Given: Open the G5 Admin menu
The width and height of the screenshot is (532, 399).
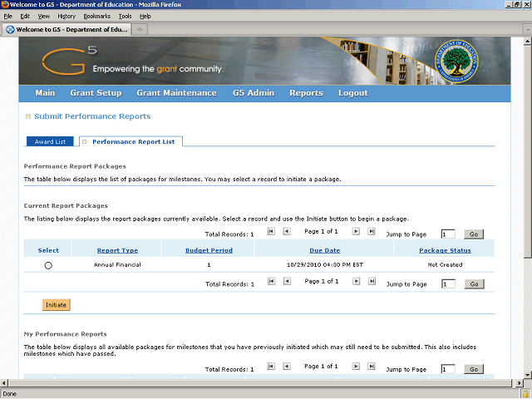Looking at the screenshot, I should coord(254,93).
